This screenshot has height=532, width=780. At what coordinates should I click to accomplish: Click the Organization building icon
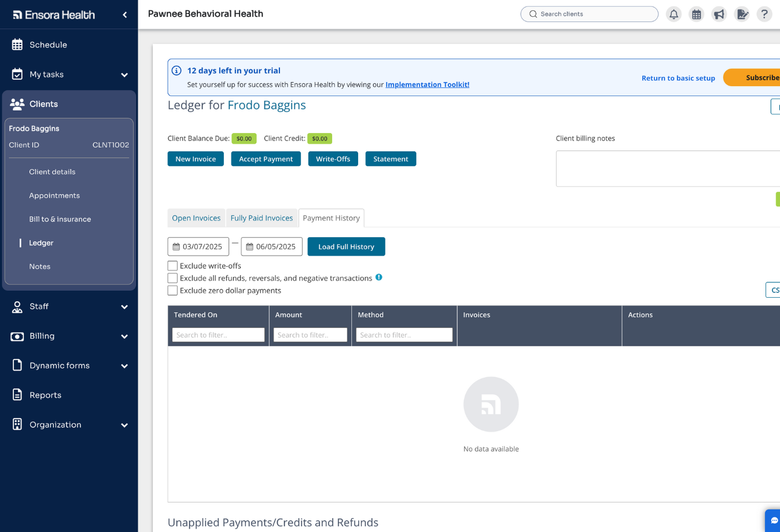point(17,424)
